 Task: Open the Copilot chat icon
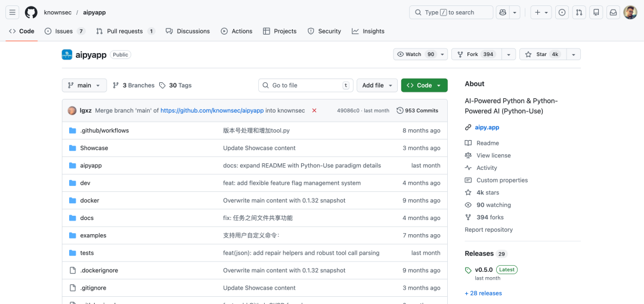point(502,13)
